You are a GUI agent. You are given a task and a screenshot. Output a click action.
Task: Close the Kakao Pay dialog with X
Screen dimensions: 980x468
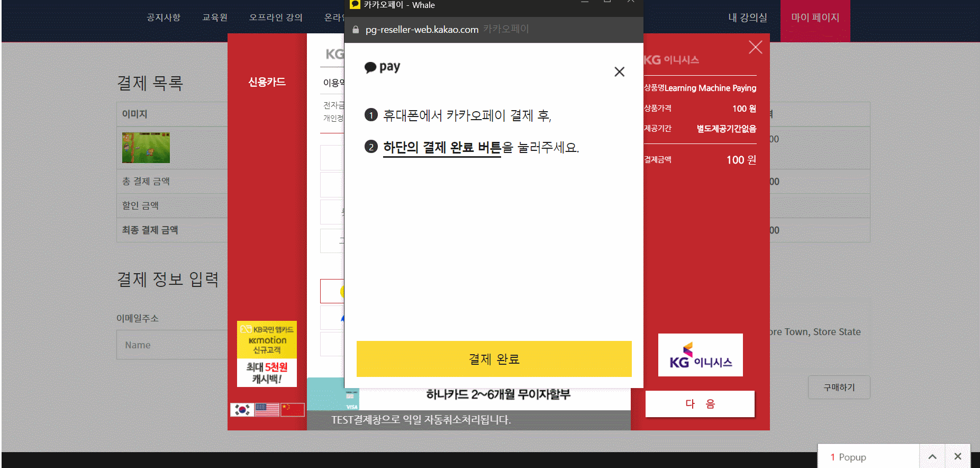pos(619,71)
